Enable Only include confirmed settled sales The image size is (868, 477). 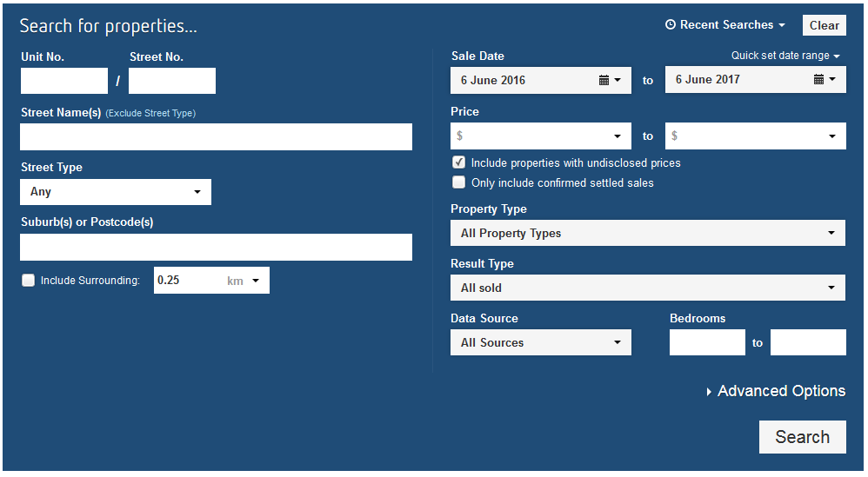click(x=458, y=182)
